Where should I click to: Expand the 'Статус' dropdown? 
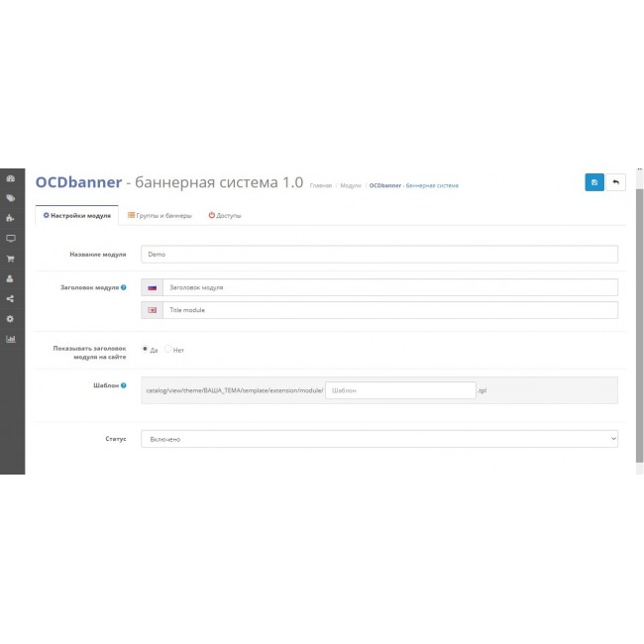(379, 438)
